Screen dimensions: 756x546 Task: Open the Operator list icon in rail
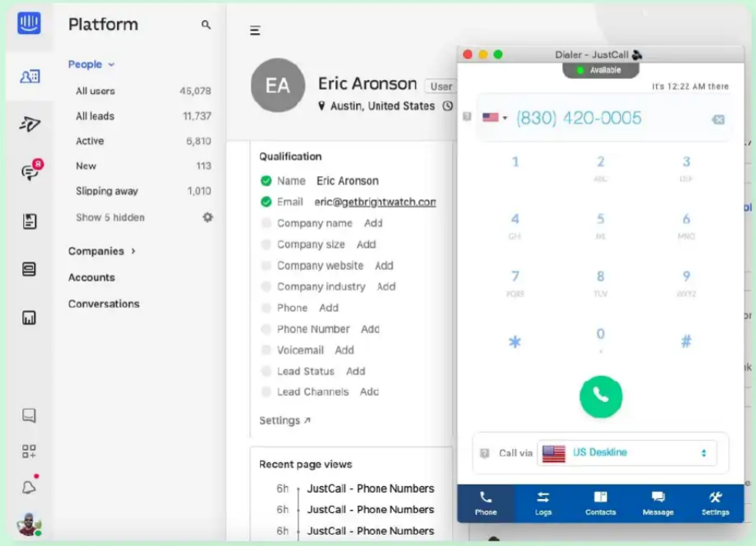(29, 269)
